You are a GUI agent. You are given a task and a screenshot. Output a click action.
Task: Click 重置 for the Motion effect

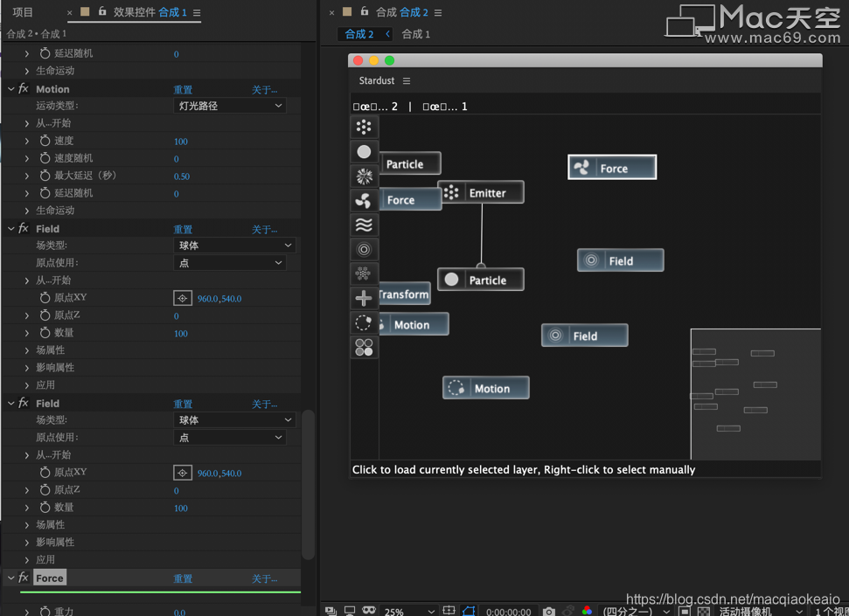(x=183, y=89)
